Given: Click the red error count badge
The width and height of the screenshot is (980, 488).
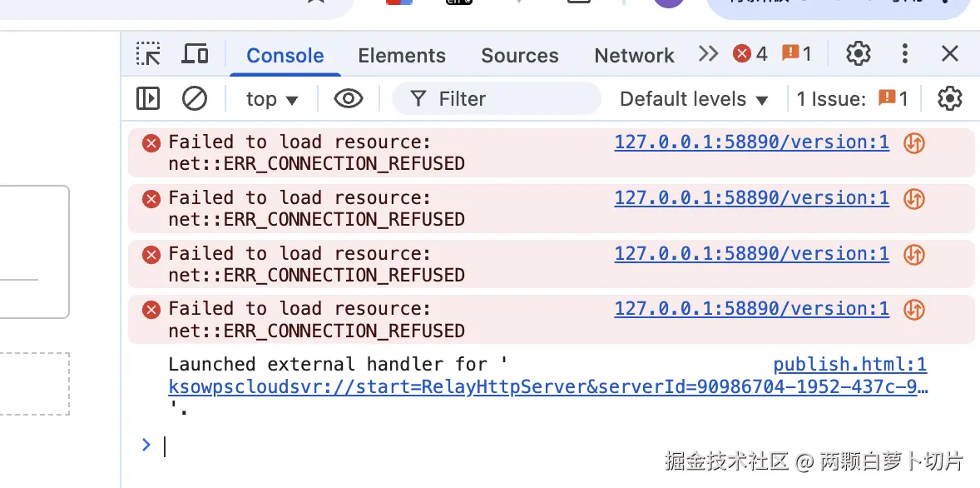Looking at the screenshot, I should (x=750, y=54).
